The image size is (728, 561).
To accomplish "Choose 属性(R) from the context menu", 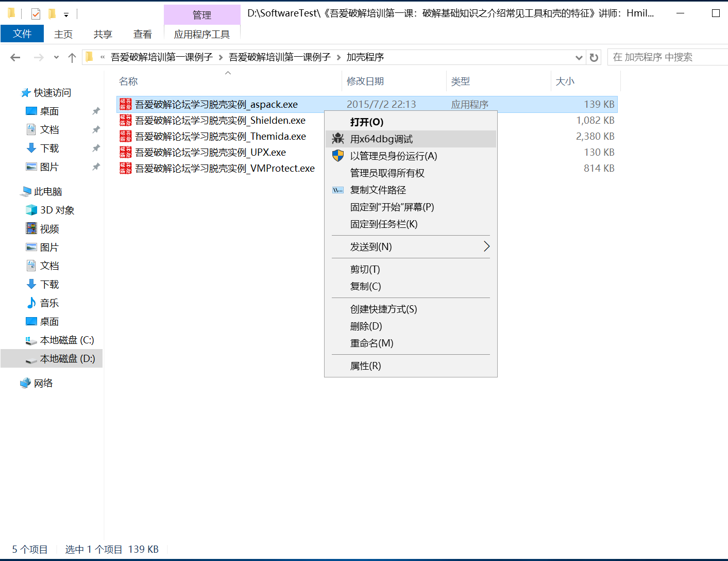I will pyautogui.click(x=365, y=366).
